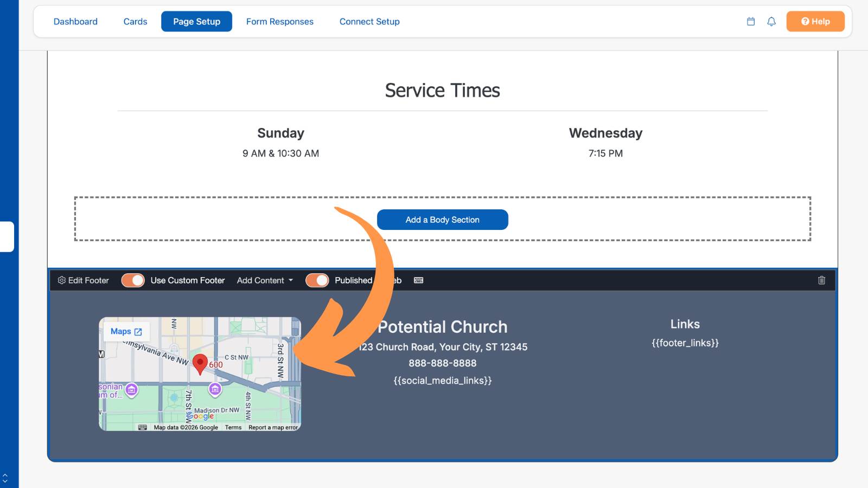Click the Potential Church heading
Image resolution: width=868 pixels, height=488 pixels.
click(443, 327)
